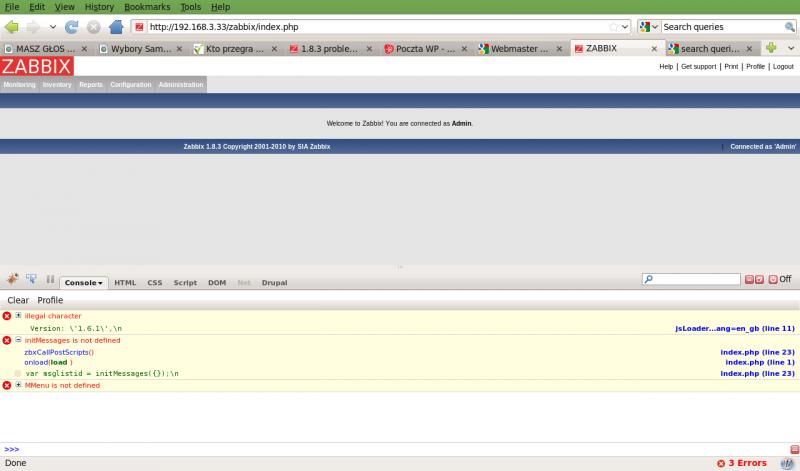Open the Monitoring menu in Zabbix
The image size is (800, 471).
click(19, 85)
